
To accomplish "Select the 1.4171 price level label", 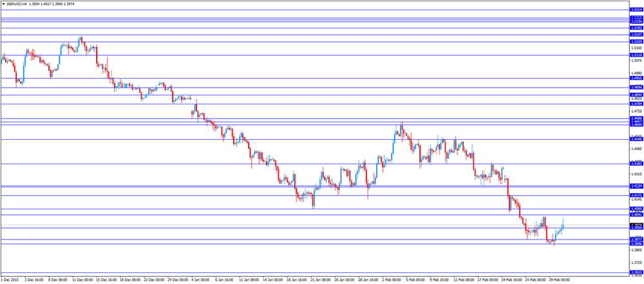I will pos(636,195).
